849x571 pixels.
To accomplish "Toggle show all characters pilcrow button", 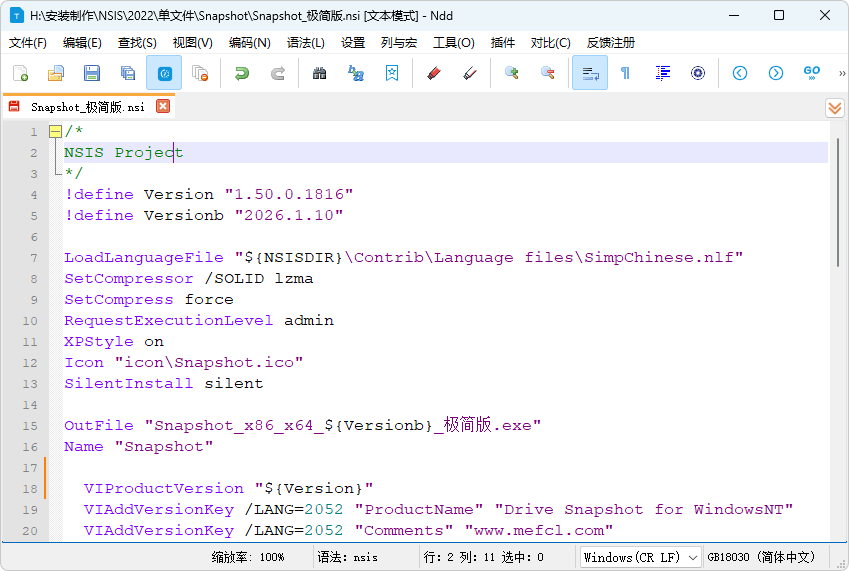I will 626,73.
